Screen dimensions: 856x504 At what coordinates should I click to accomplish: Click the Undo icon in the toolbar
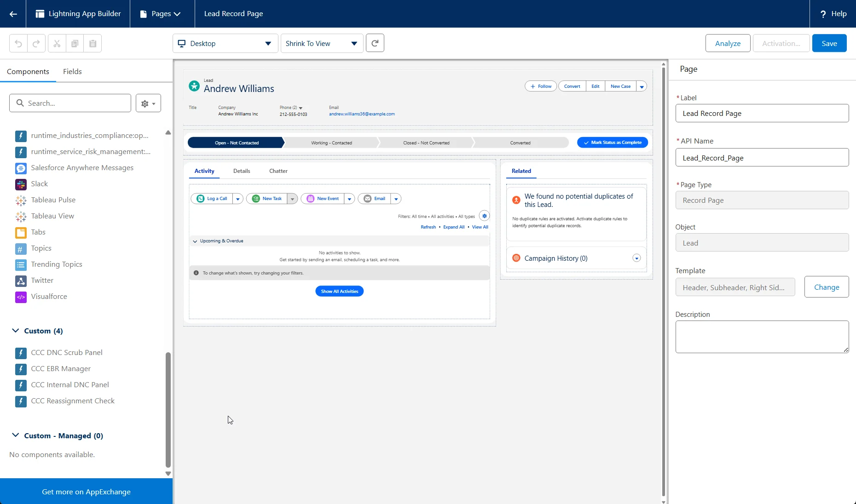18,43
